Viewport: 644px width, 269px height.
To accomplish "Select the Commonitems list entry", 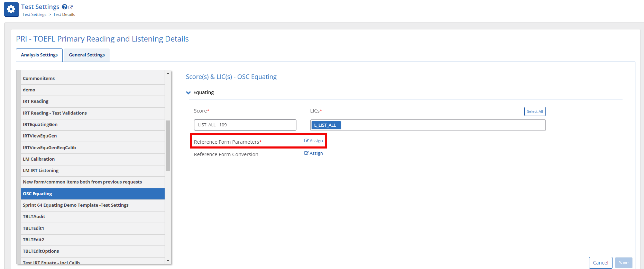I will coord(93,79).
